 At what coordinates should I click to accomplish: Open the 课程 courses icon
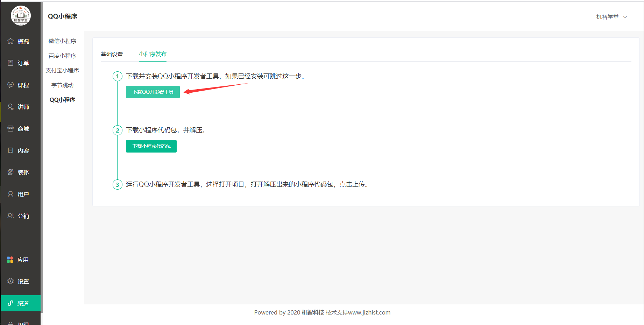click(x=10, y=85)
